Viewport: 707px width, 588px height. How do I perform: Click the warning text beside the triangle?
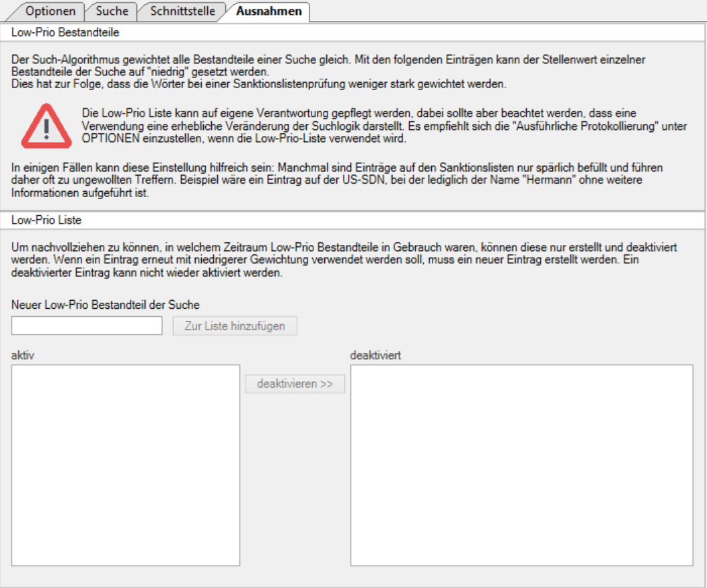tap(383, 126)
